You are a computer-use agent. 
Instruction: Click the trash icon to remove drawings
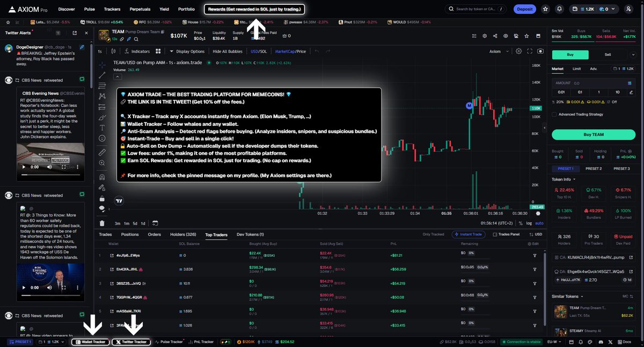point(102,223)
